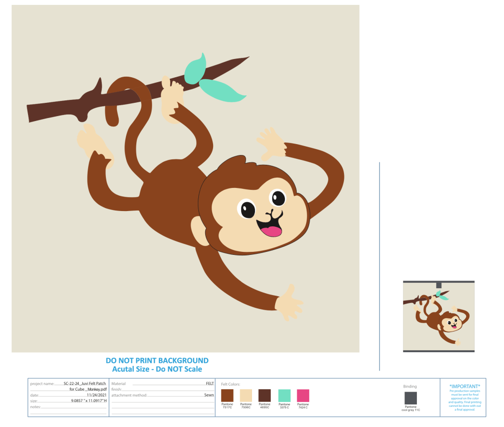Select the monkey's left eye
Screen dimensions: 504x427
pyautogui.click(x=247, y=209)
